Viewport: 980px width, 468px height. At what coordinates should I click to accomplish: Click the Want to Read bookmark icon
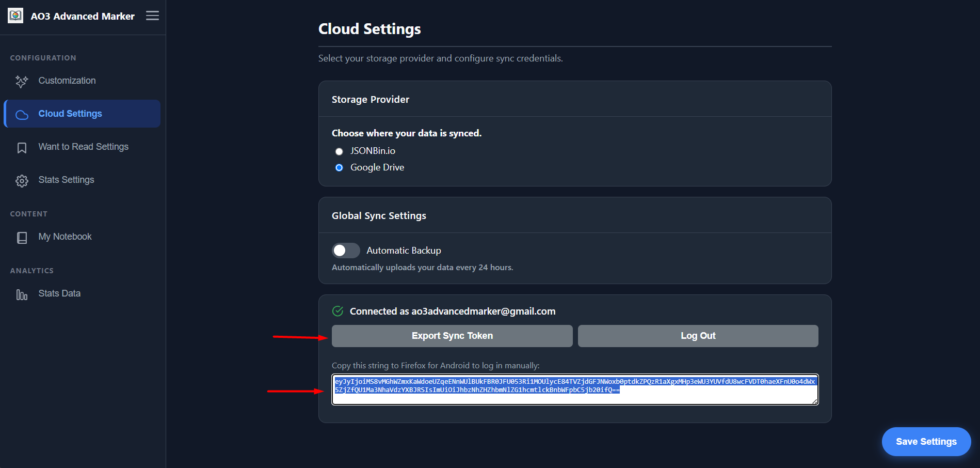click(x=22, y=148)
